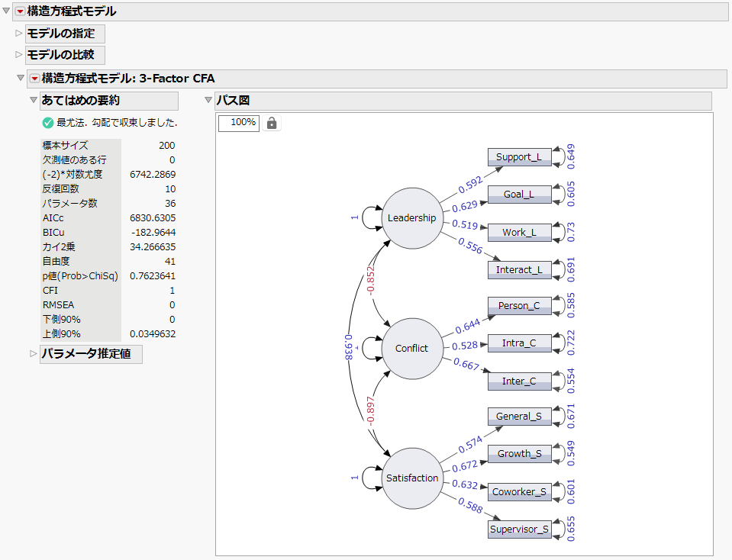The height and width of the screenshot is (560, 732).
Task: Select the Supervisor_S variable box
Action: coord(519,529)
